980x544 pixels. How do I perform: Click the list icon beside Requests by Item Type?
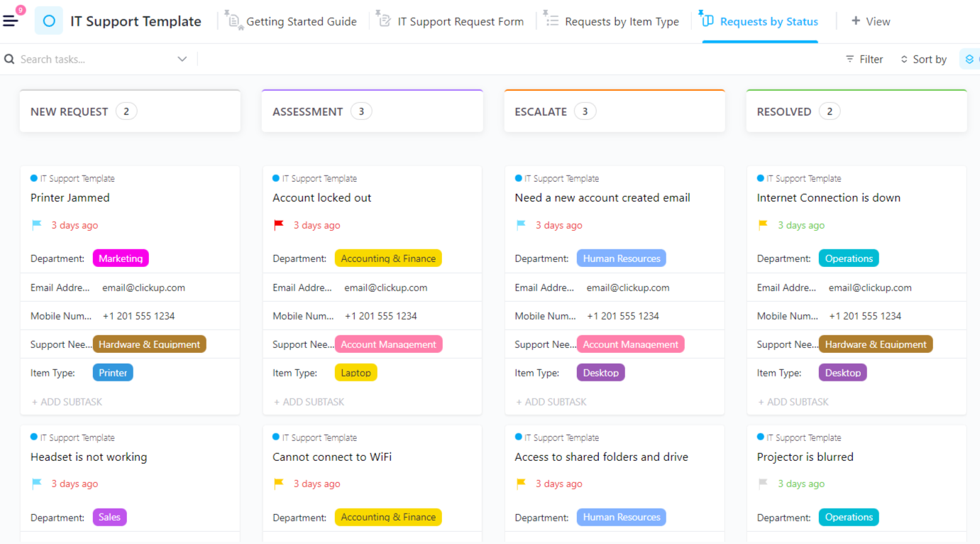coord(552,21)
